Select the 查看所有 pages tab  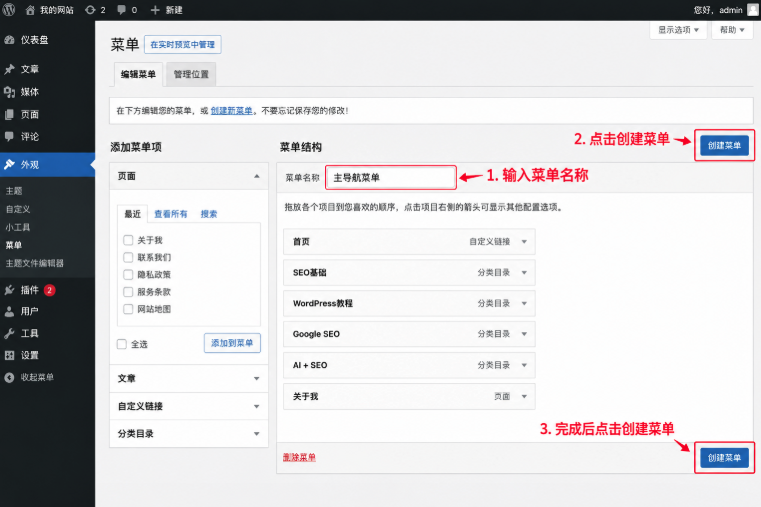(170, 214)
